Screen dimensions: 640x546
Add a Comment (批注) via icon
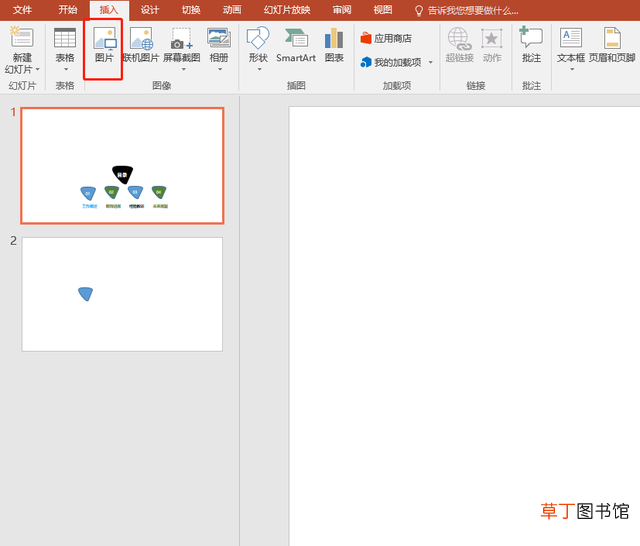coord(531,38)
